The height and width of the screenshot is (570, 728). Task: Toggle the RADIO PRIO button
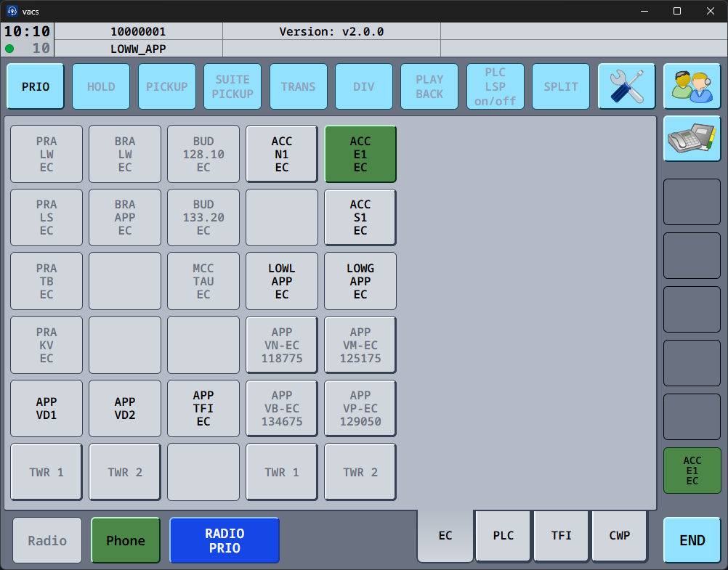(225, 540)
